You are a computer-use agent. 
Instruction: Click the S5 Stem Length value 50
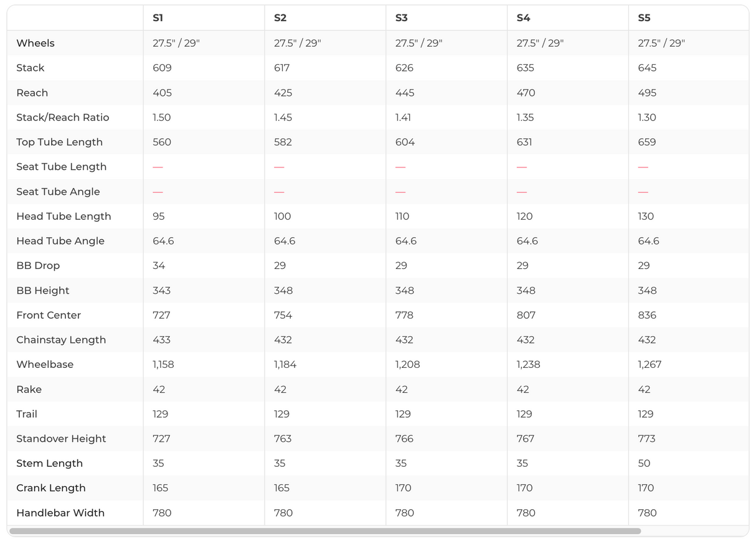(644, 464)
